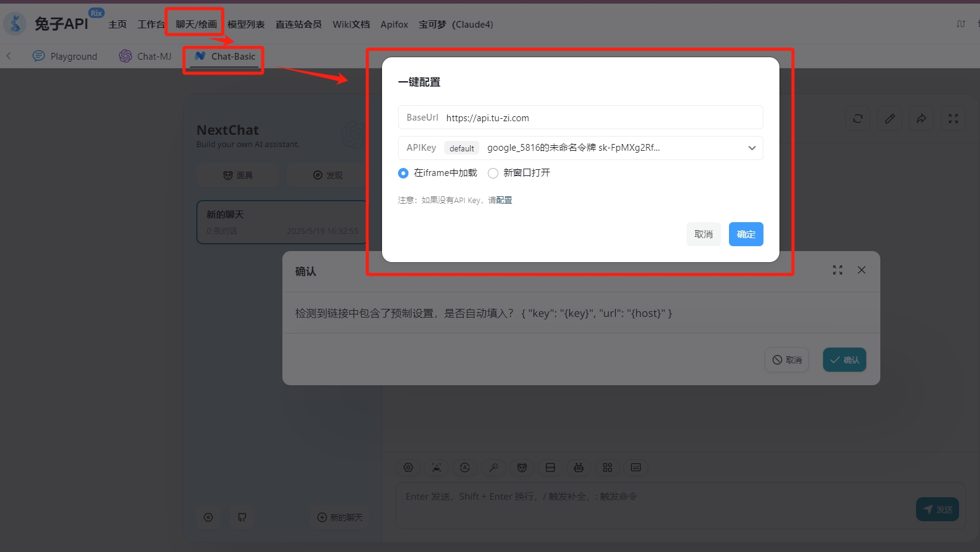Select the 在iframe中加载 radio option

(403, 174)
